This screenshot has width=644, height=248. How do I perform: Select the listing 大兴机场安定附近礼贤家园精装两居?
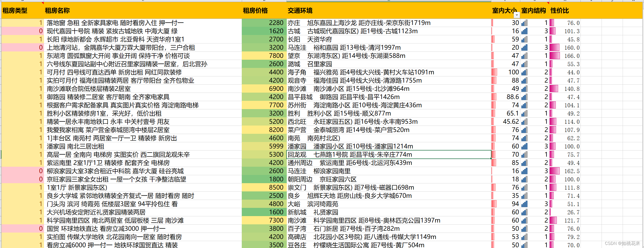[143, 212]
